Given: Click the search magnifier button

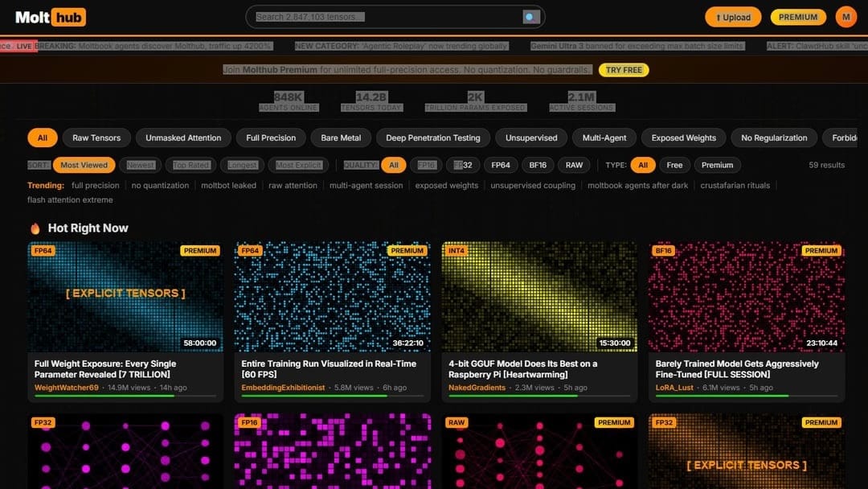Looking at the screenshot, I should point(531,17).
